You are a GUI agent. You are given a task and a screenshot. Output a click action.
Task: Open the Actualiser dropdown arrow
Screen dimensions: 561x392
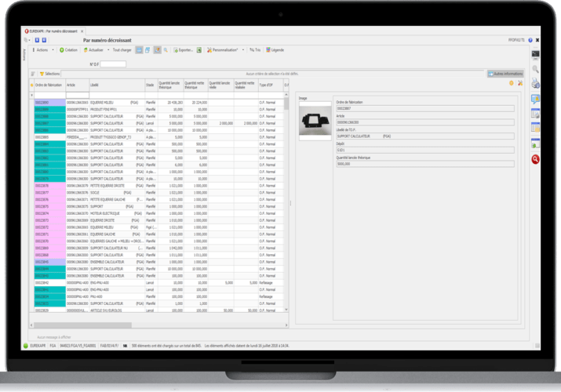tap(107, 49)
